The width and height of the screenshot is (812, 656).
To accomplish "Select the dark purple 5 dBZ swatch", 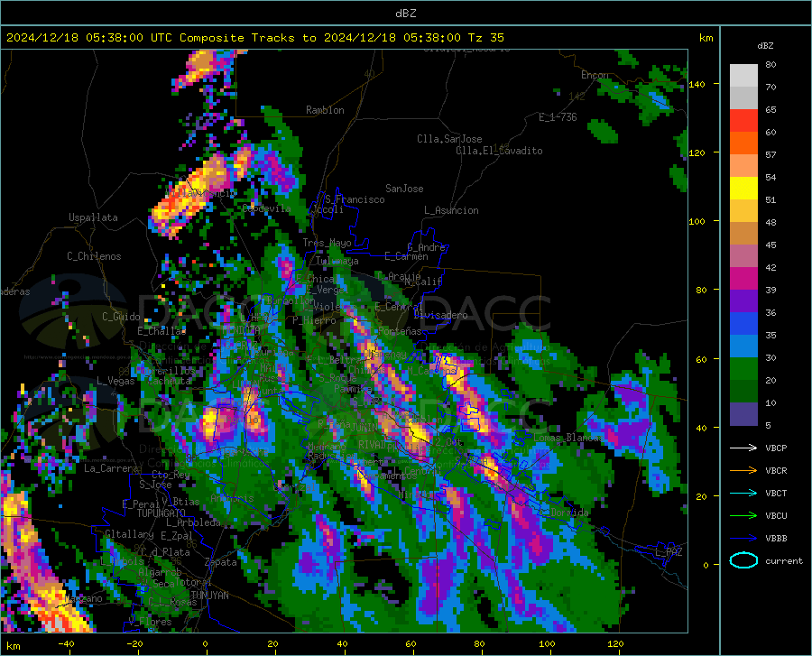I will pyautogui.click(x=743, y=413).
